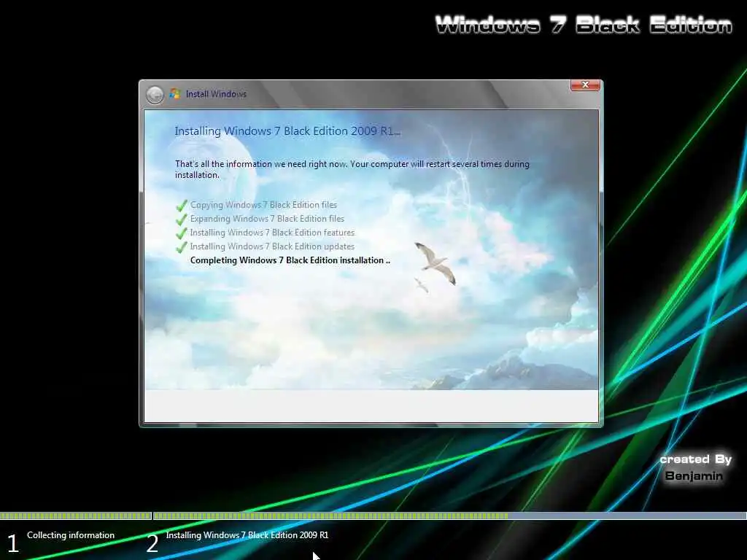Click the checkmark beside Installing features
747x560 pixels.
(181, 233)
